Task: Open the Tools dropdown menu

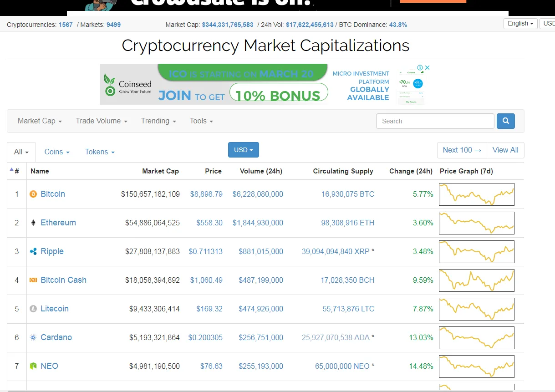Action: point(201,121)
